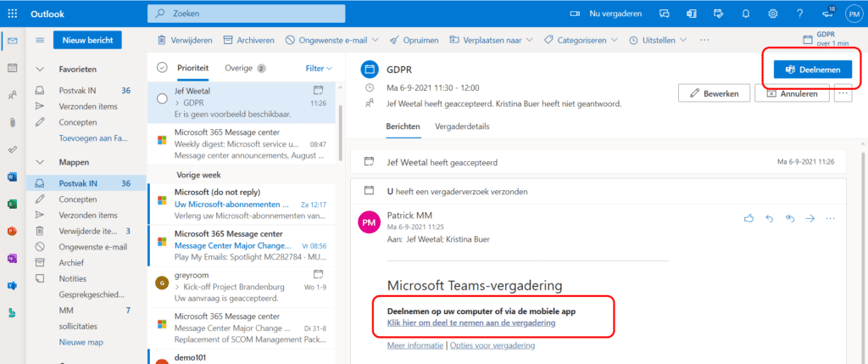
Task: Switch to the Vergaderdetails tab
Action: (x=462, y=126)
